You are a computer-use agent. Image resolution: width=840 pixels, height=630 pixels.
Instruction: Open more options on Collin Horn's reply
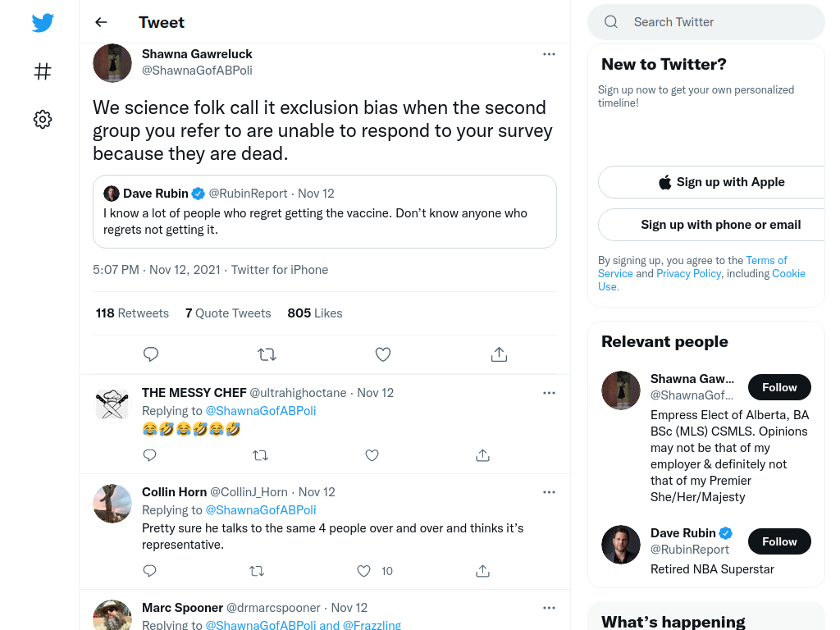pos(549,492)
